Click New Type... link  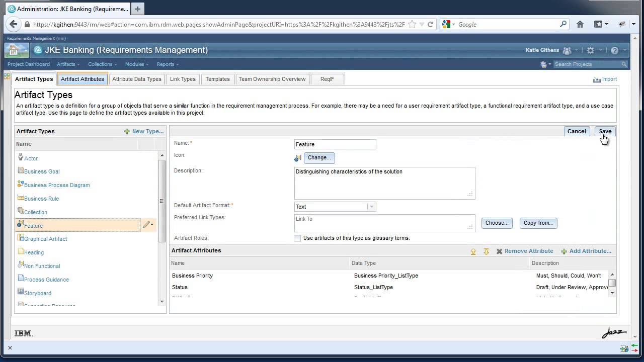pos(144,131)
